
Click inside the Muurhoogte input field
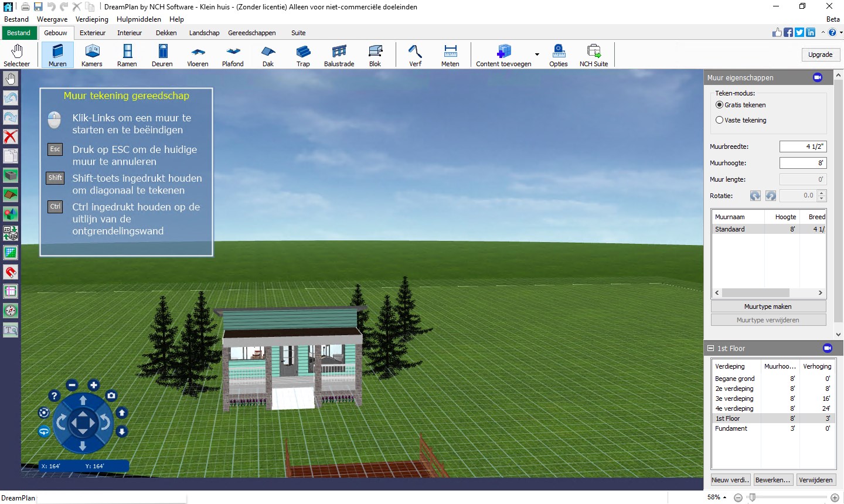[x=802, y=163]
